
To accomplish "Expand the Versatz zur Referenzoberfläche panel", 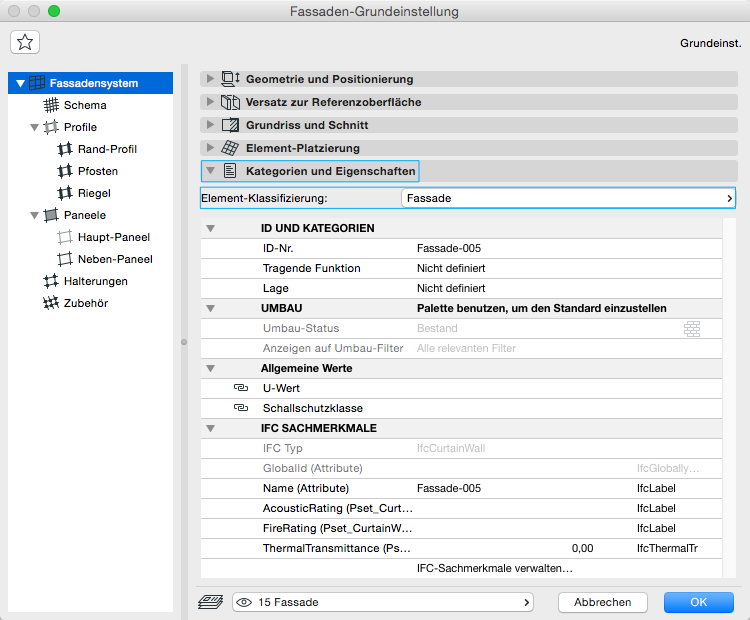I will coord(209,102).
